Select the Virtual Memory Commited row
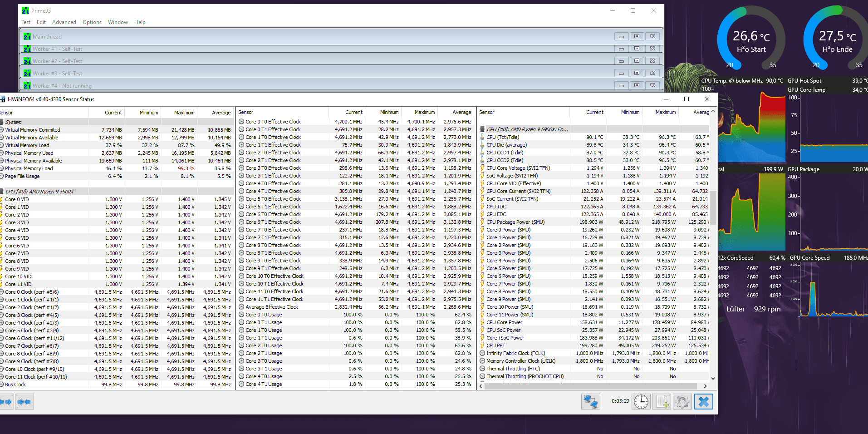The image size is (868, 434). coord(117,130)
